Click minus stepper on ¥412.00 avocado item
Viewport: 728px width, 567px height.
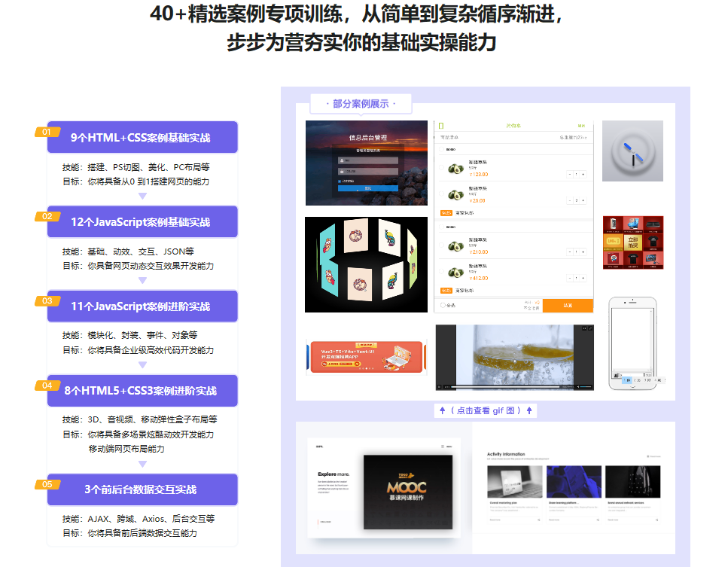click(570, 278)
